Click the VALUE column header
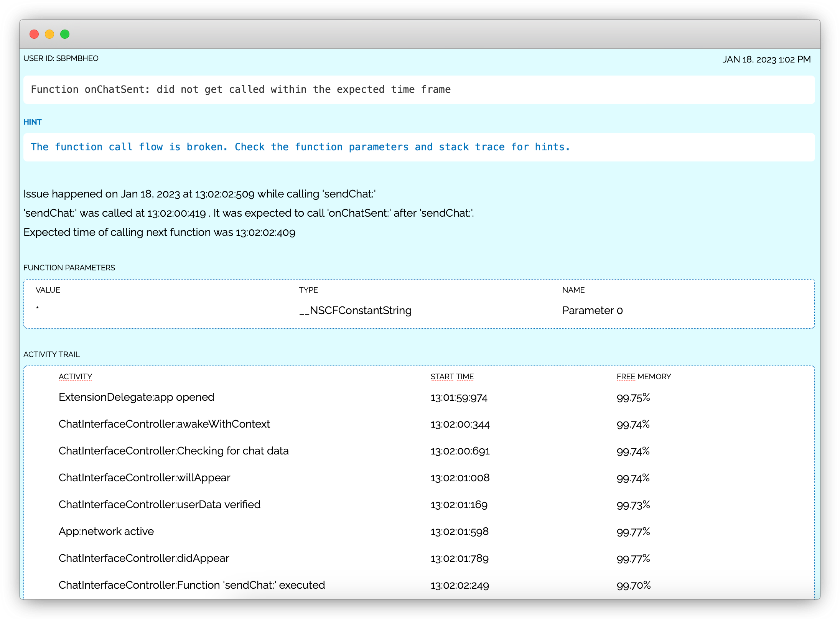The height and width of the screenshot is (619, 840). point(48,290)
